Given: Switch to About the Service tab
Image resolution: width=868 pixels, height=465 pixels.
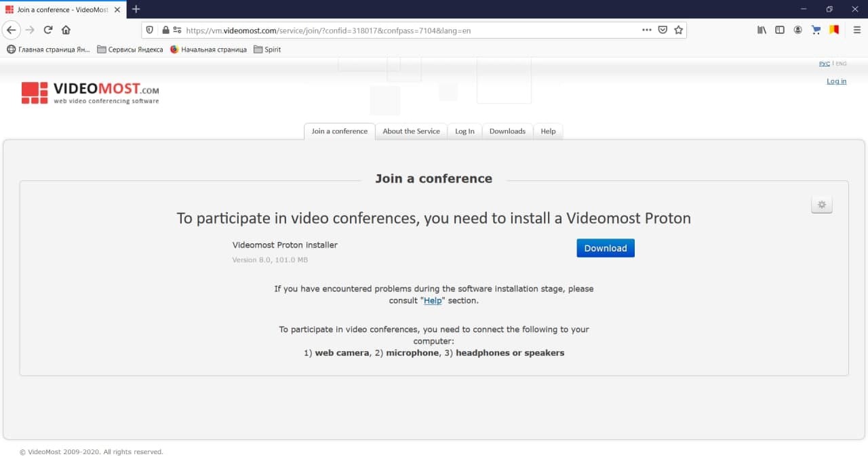Looking at the screenshot, I should 411,132.
